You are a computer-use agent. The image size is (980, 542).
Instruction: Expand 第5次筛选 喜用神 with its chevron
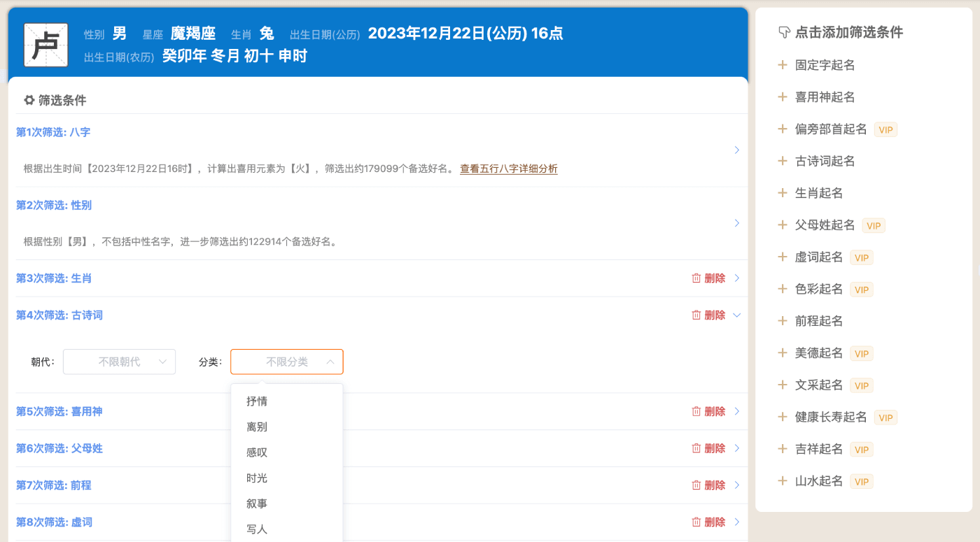[x=736, y=411]
